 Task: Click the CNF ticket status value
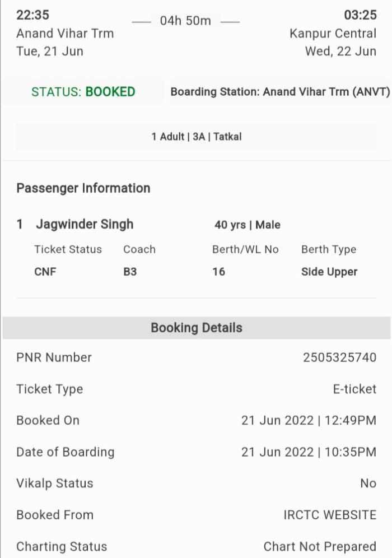click(45, 272)
